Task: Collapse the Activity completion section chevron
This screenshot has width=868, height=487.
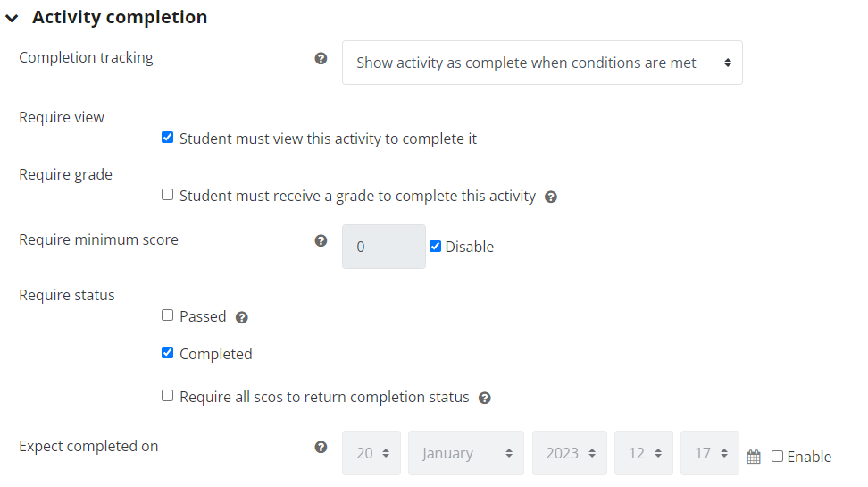Action: click(x=12, y=18)
